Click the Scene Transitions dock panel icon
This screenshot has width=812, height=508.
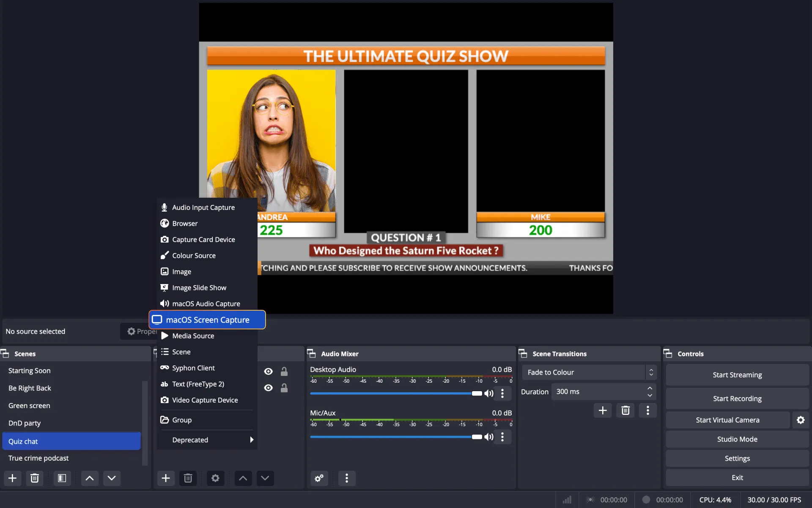click(523, 353)
